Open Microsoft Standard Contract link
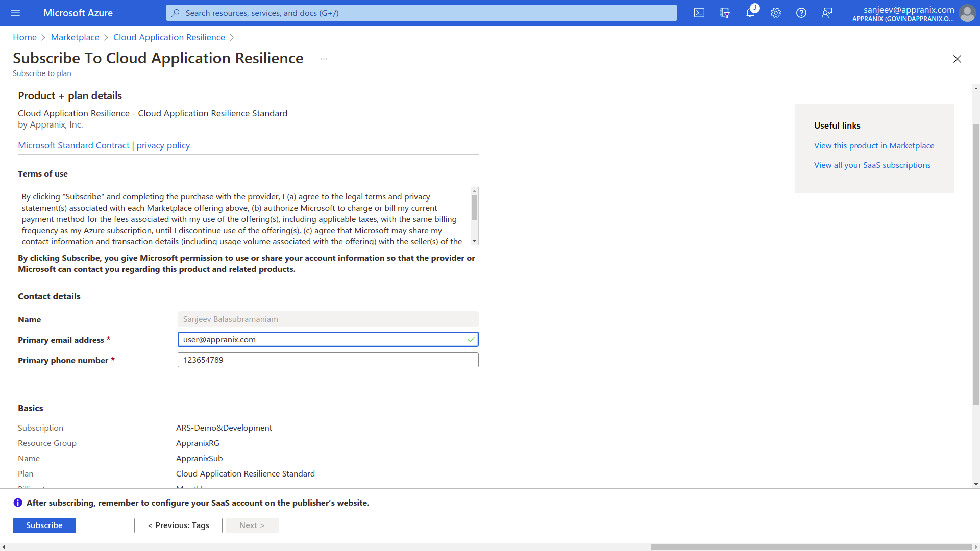 (x=73, y=145)
